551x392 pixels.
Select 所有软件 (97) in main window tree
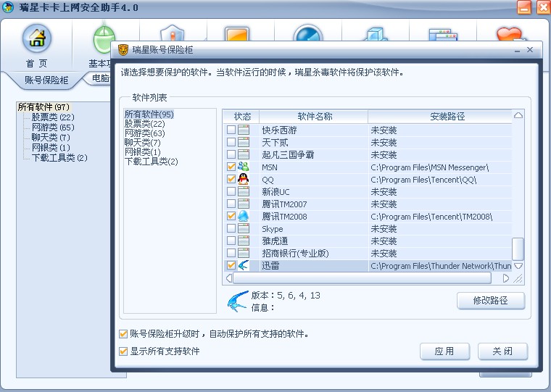point(43,107)
